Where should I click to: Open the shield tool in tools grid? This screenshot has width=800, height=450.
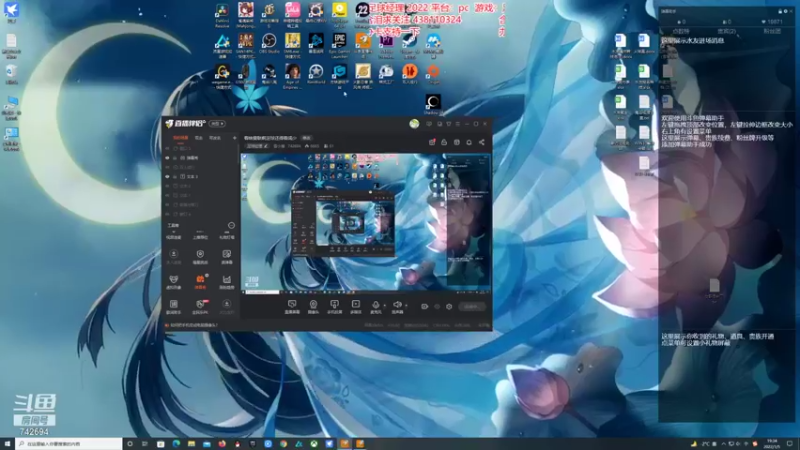pos(200,256)
